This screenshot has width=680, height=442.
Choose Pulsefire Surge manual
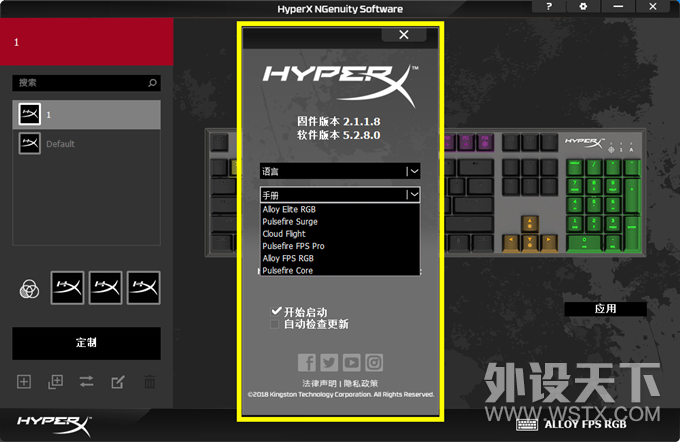coord(340,222)
